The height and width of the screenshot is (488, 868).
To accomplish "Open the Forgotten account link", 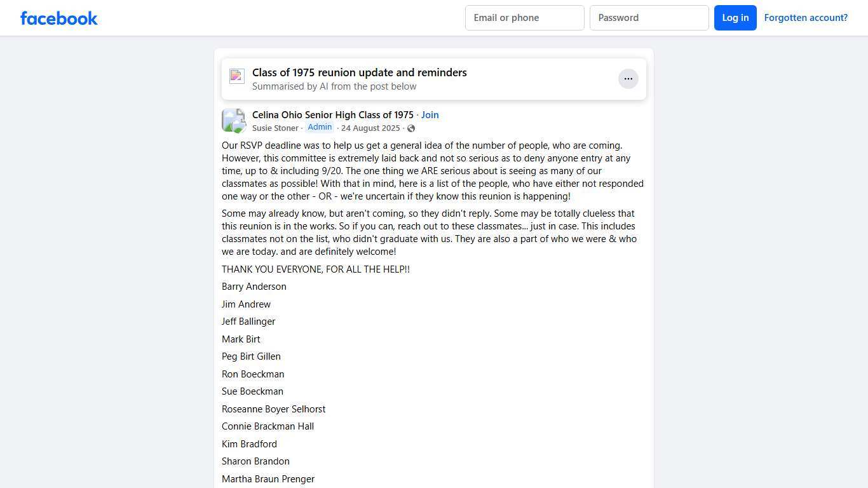I will (805, 18).
